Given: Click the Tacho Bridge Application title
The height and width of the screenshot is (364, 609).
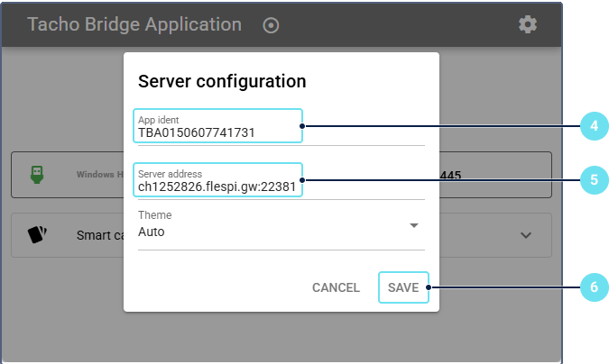Looking at the screenshot, I should 134,24.
